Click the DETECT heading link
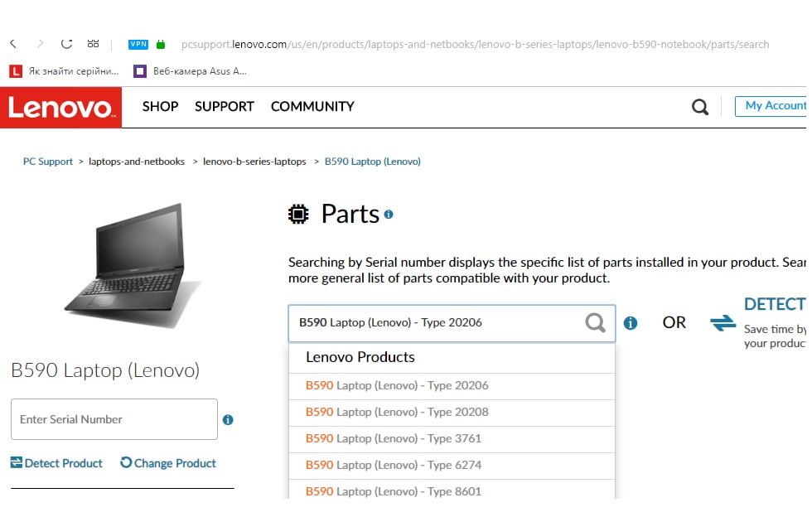 (x=775, y=304)
